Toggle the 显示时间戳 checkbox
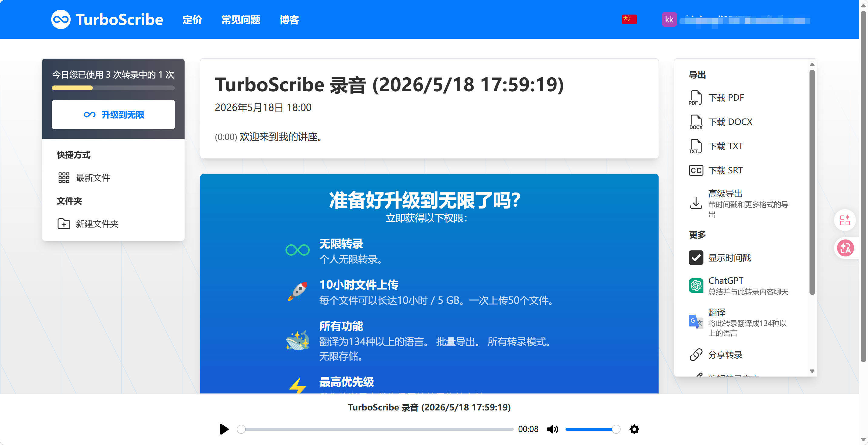This screenshot has width=868, height=445. coord(696,258)
